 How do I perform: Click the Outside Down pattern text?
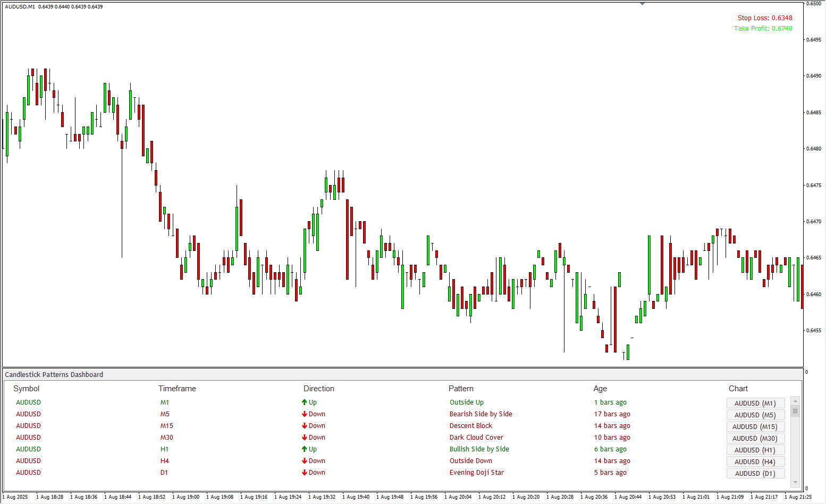coord(471,461)
